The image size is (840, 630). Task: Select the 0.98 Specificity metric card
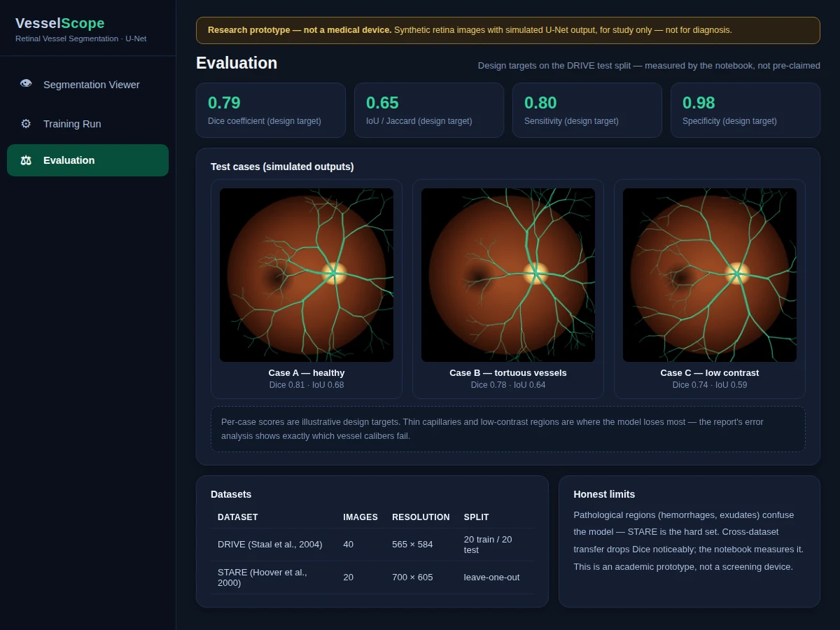[x=745, y=110]
